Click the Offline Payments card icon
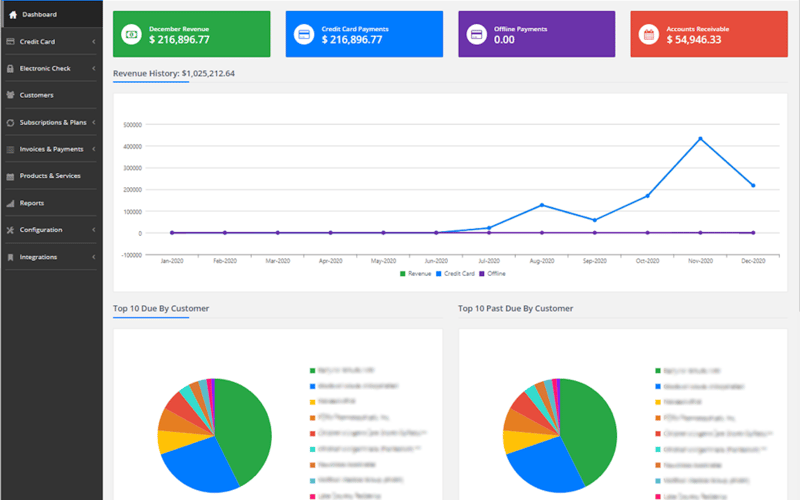 (476, 34)
